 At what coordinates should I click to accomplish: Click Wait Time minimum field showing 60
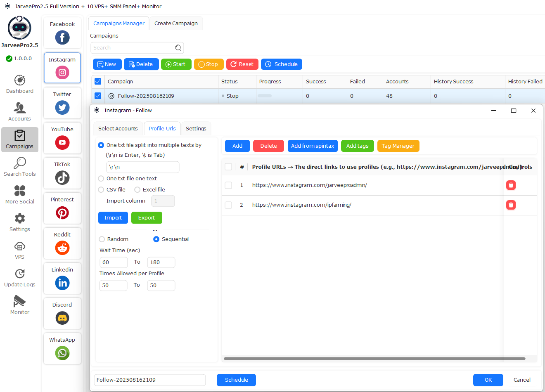pyautogui.click(x=114, y=262)
